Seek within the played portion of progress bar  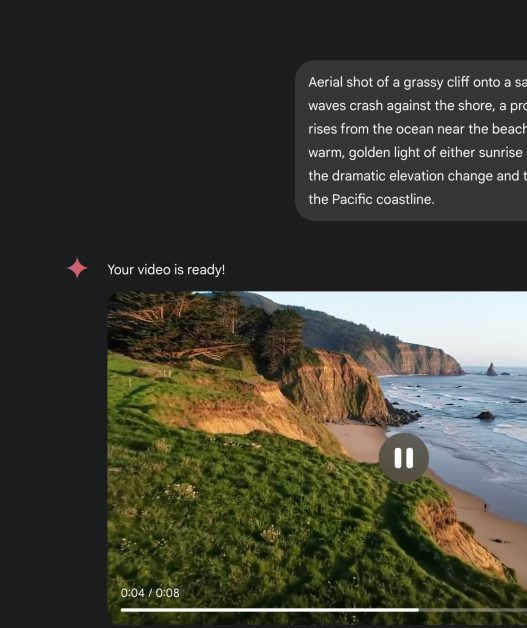pos(270,610)
